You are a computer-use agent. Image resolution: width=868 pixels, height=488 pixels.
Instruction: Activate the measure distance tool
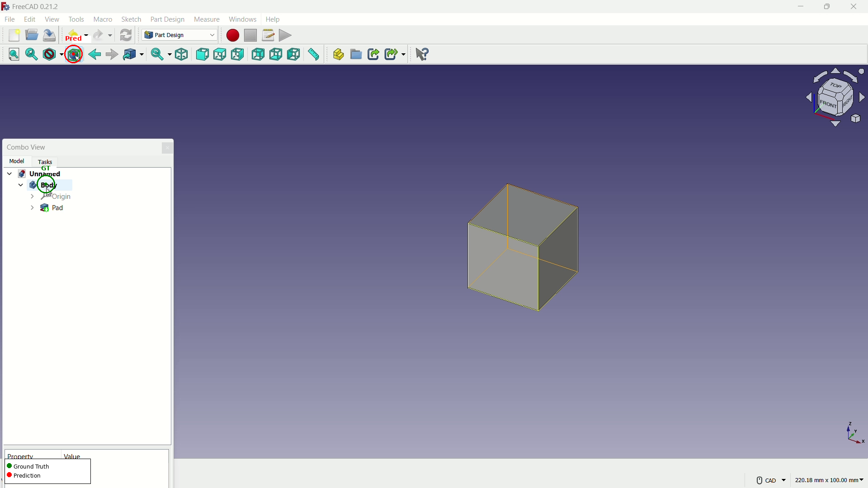[314, 54]
